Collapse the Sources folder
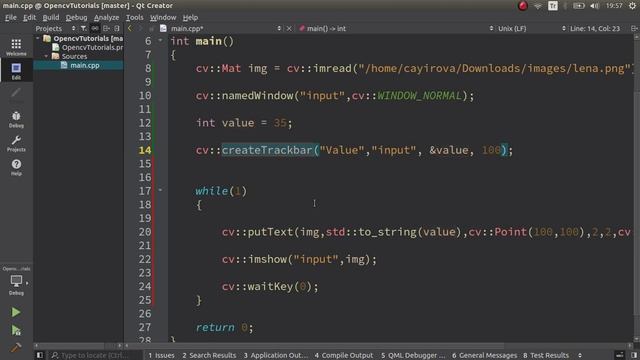The width and height of the screenshot is (640, 360). [46, 56]
